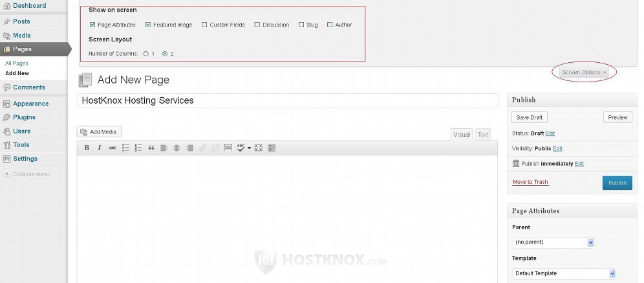Collapse the Publish box header

coord(572,100)
